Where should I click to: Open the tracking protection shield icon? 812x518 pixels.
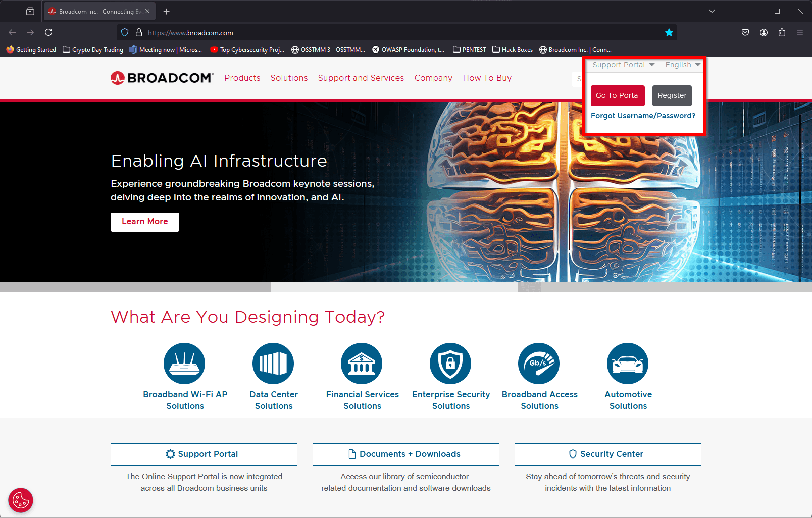click(125, 33)
